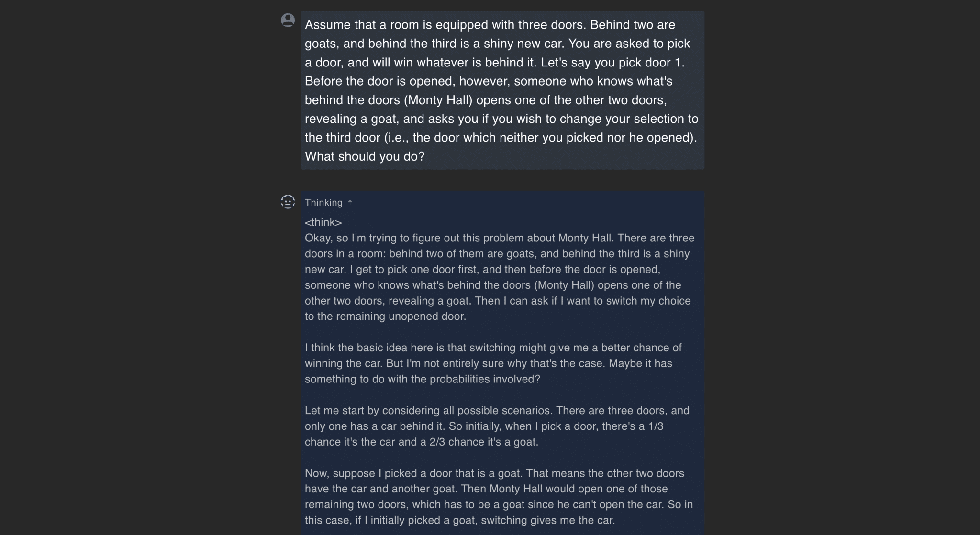Screen dimensions: 980x535
Task: Click 'What should you do?' question text
Action: click(365, 156)
